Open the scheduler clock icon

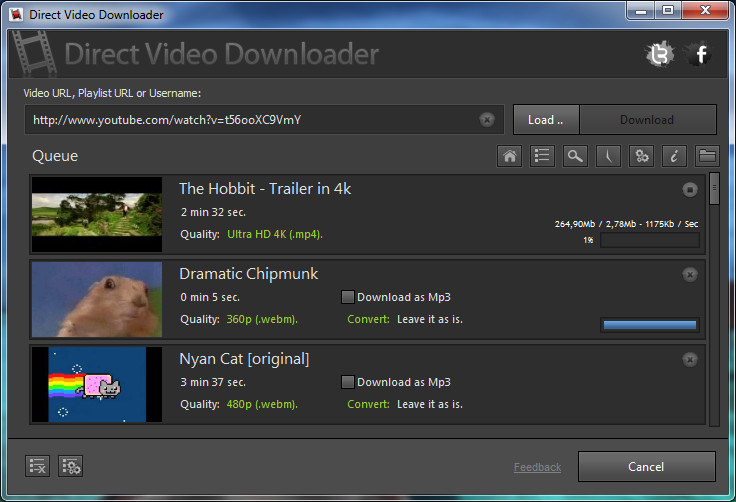coord(608,156)
